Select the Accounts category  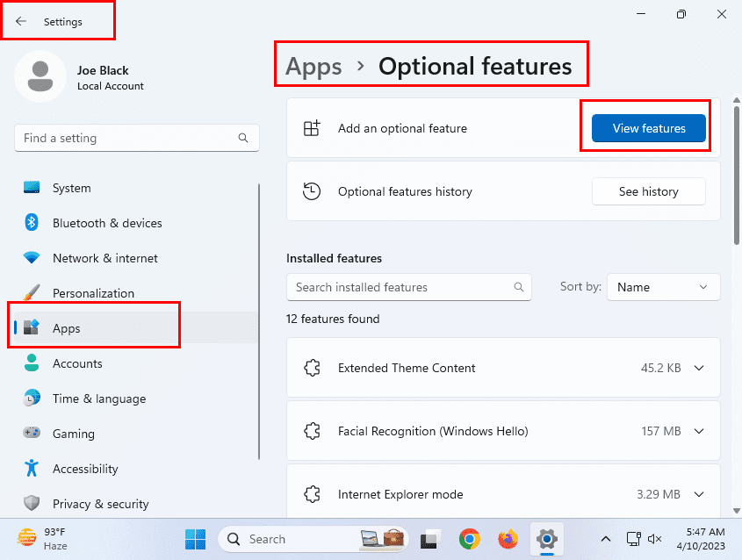[x=136, y=363]
